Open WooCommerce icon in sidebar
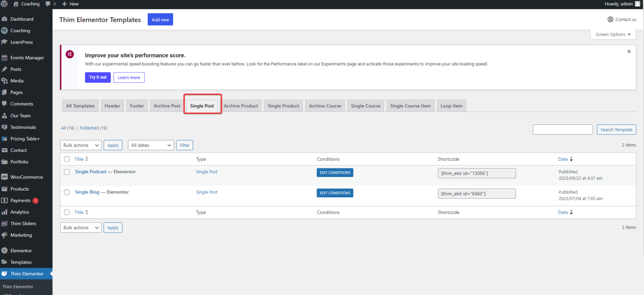This screenshot has width=644, height=295. pos(5,177)
